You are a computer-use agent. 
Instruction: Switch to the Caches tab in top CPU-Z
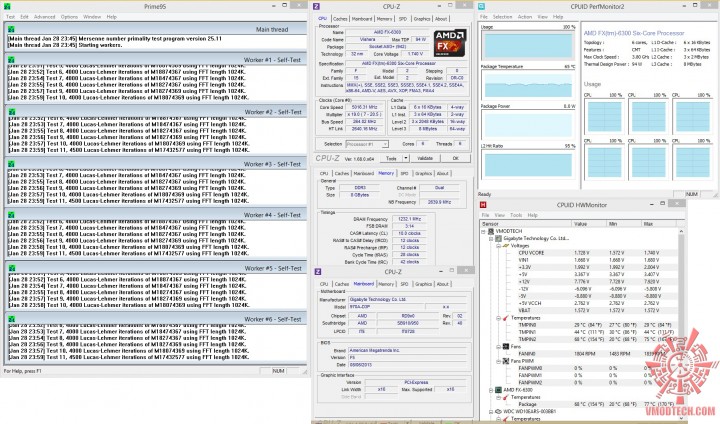(x=340, y=19)
